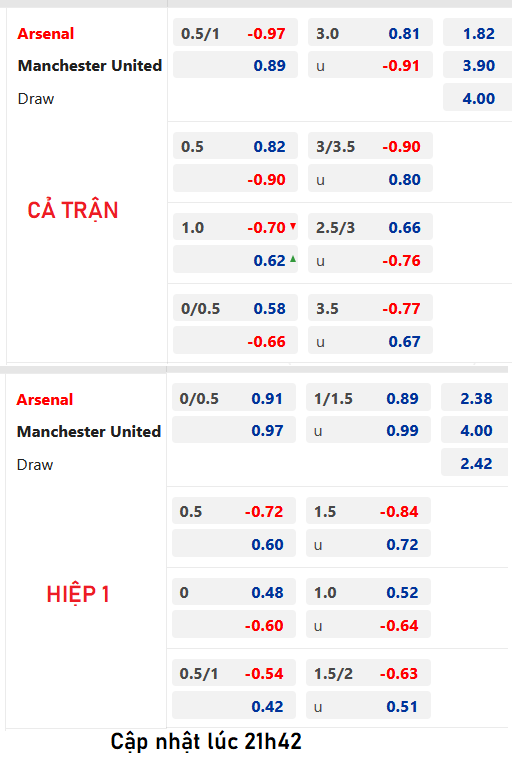Pick first-half Draw odds 2.42
The height and width of the screenshot is (761, 512).
[475, 463]
